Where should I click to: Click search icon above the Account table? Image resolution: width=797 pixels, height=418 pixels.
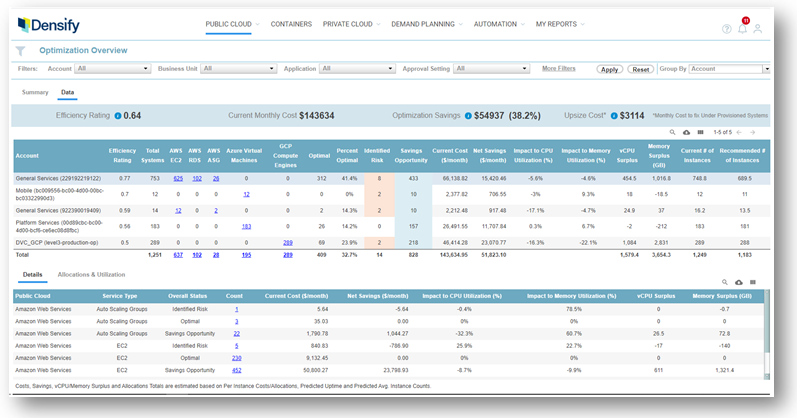click(673, 132)
